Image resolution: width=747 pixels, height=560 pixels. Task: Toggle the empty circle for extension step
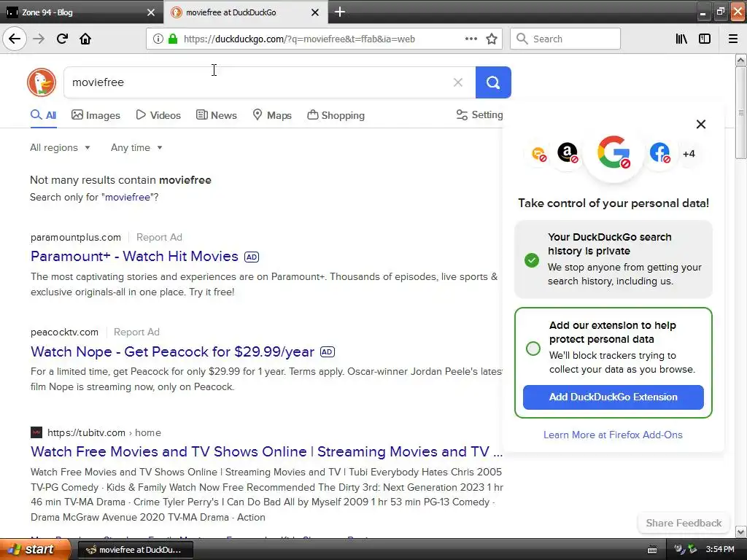(533, 349)
